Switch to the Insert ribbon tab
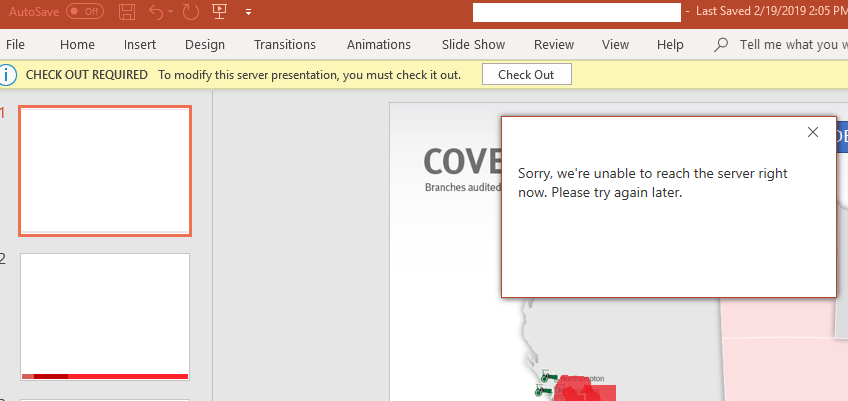 point(140,44)
